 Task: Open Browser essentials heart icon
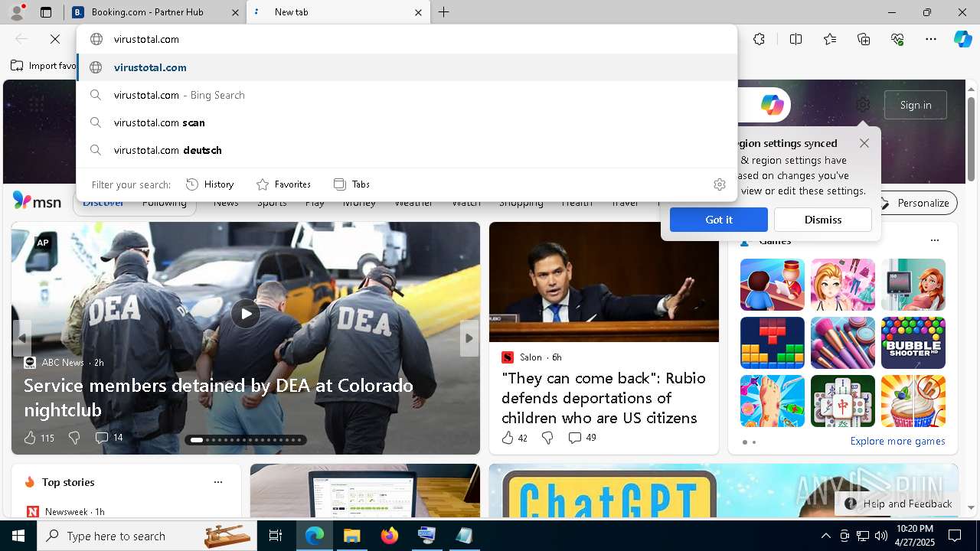[x=897, y=39]
